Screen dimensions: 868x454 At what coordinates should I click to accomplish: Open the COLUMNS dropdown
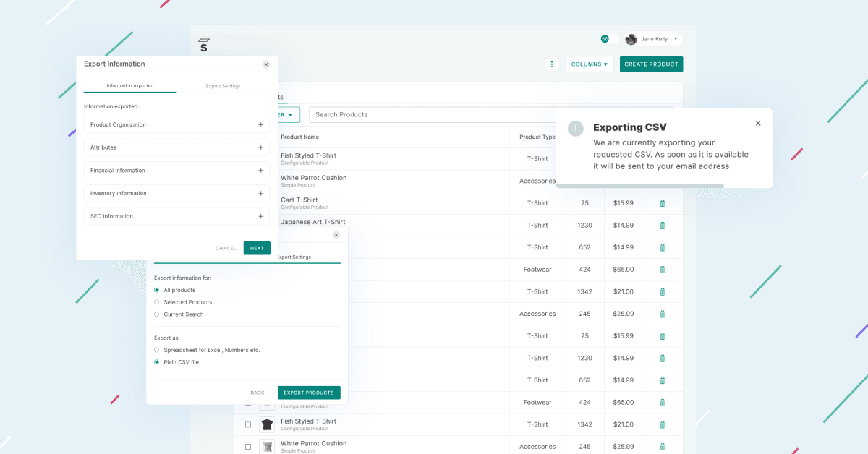590,64
